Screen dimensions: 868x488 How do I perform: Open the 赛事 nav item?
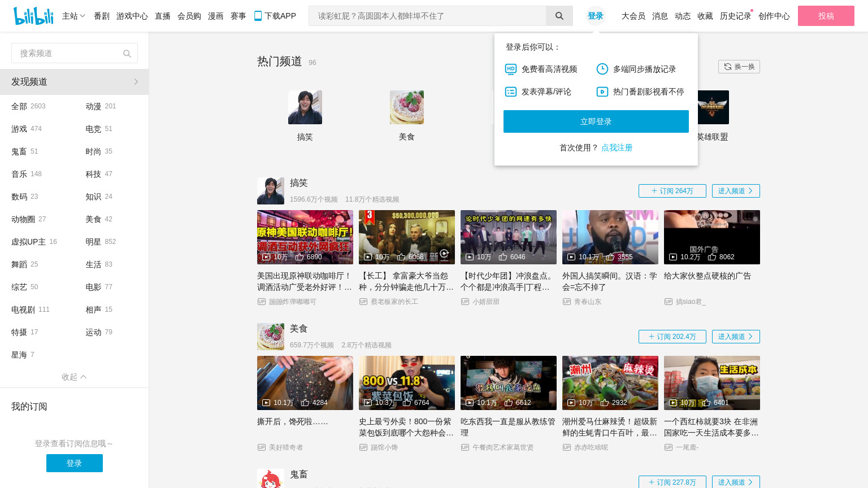tap(238, 16)
